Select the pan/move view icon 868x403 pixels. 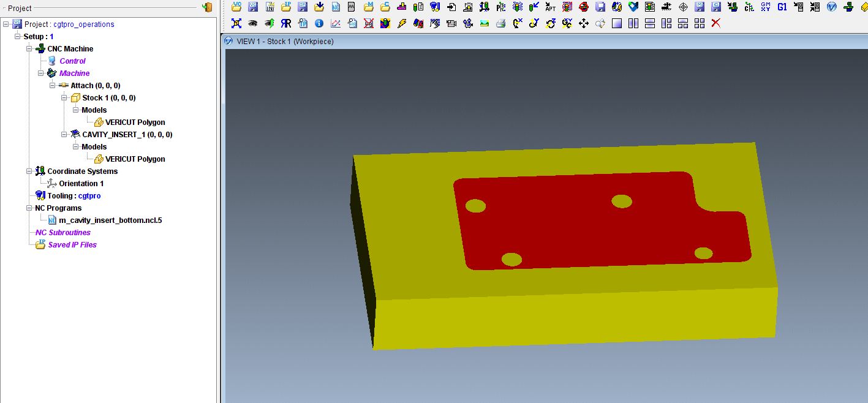[583, 23]
